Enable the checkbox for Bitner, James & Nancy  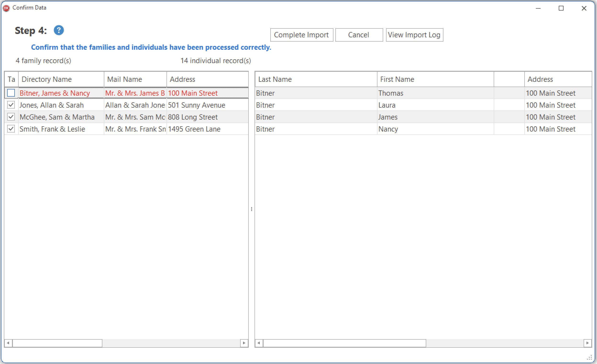tap(11, 93)
